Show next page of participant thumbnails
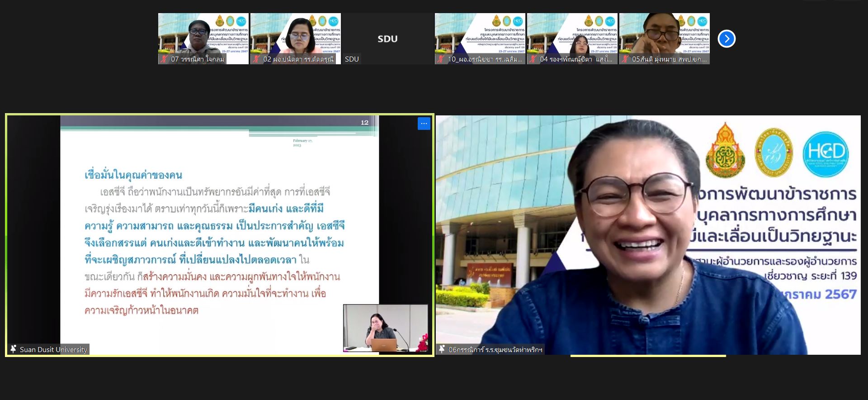Image resolution: width=868 pixels, height=400 pixels. tap(726, 39)
